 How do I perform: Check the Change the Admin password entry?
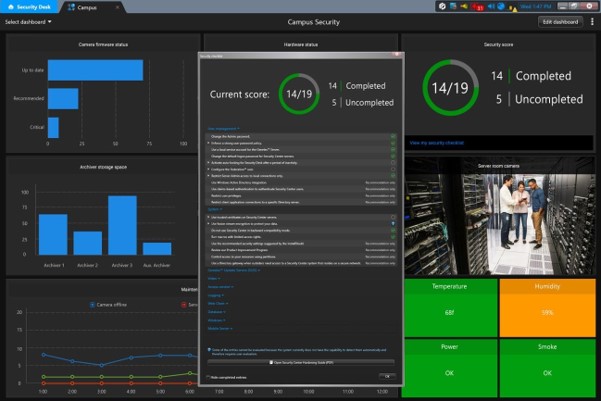393,135
